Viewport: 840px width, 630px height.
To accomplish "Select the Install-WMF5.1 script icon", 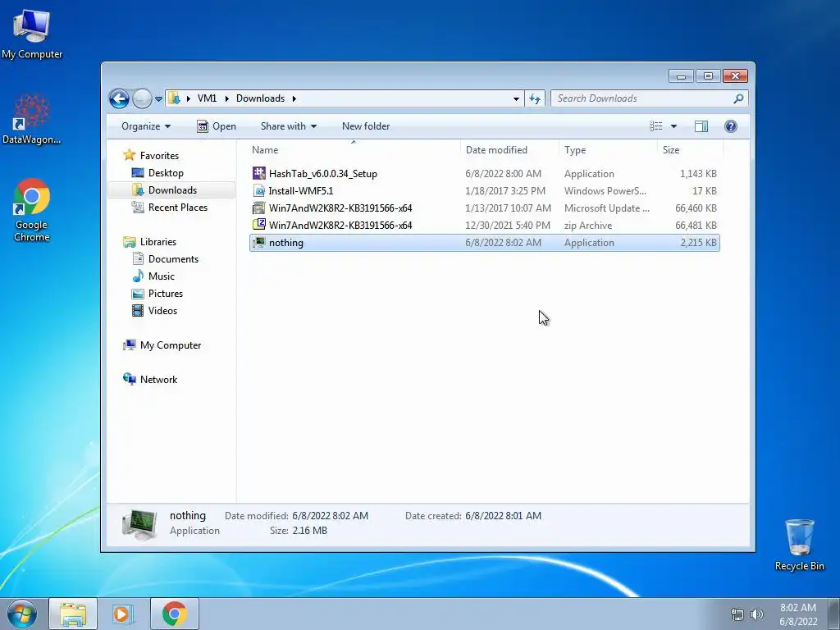I will click(259, 190).
